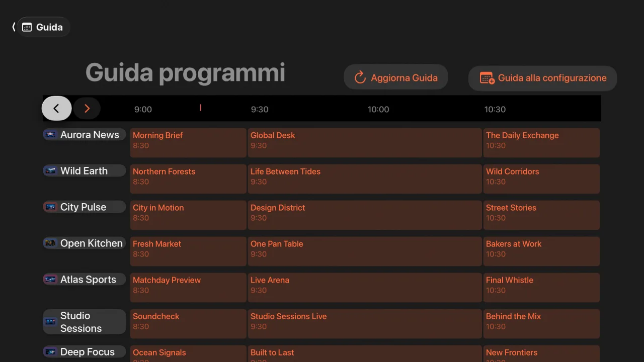This screenshot has height=362, width=644.
Task: Select the 10:00 time header
Action: coord(378,109)
